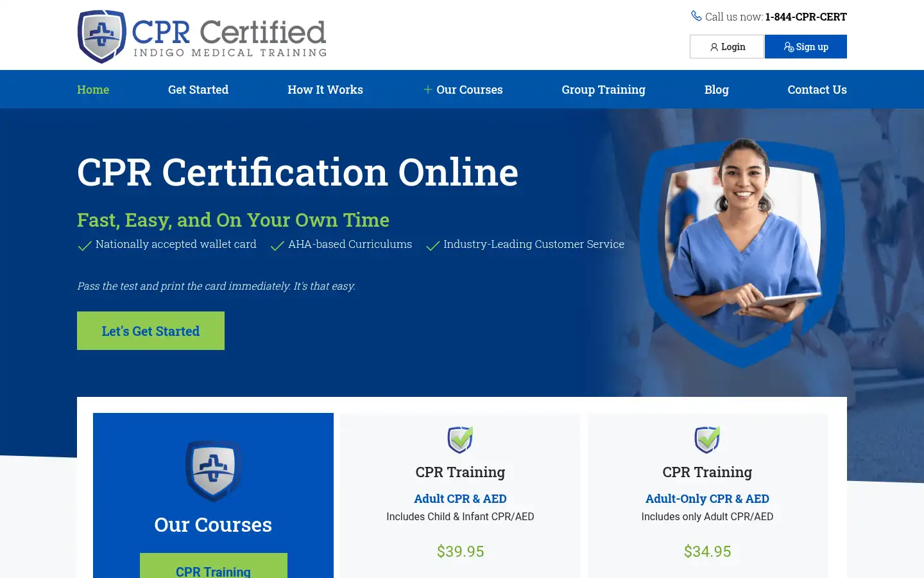Screen dimensions: 924x578
Task: Click the Sign up button
Action: pos(806,47)
